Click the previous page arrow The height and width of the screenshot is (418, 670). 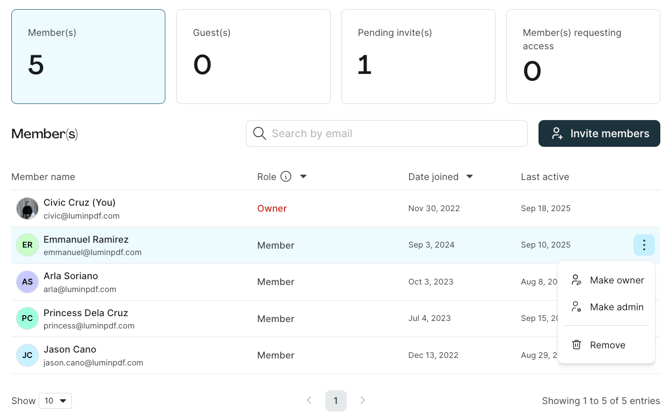click(x=309, y=401)
